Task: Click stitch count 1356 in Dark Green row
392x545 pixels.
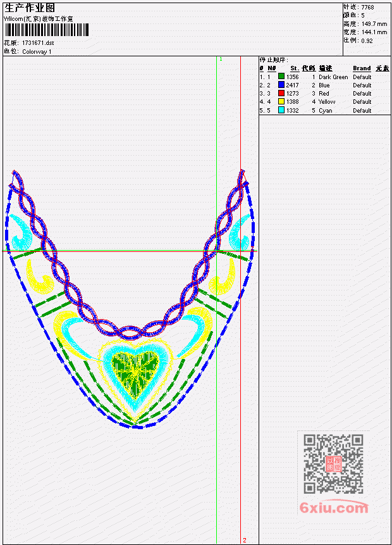Action: (x=292, y=77)
